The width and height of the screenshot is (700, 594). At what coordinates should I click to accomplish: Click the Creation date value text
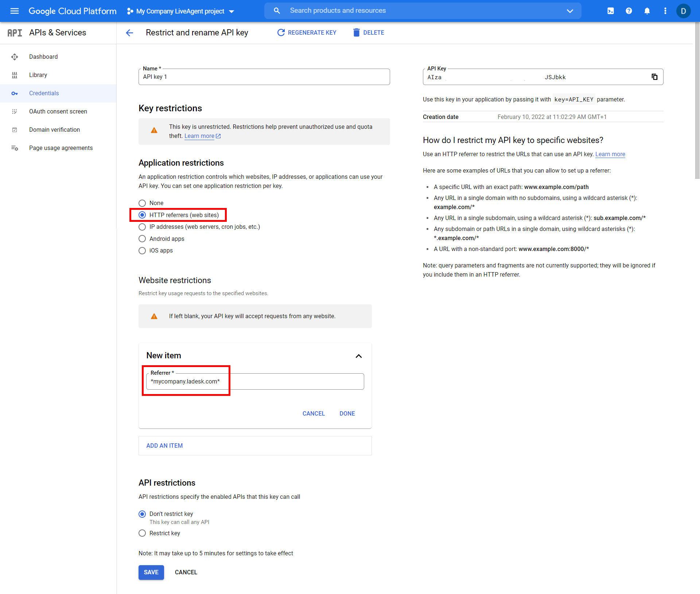552,117
